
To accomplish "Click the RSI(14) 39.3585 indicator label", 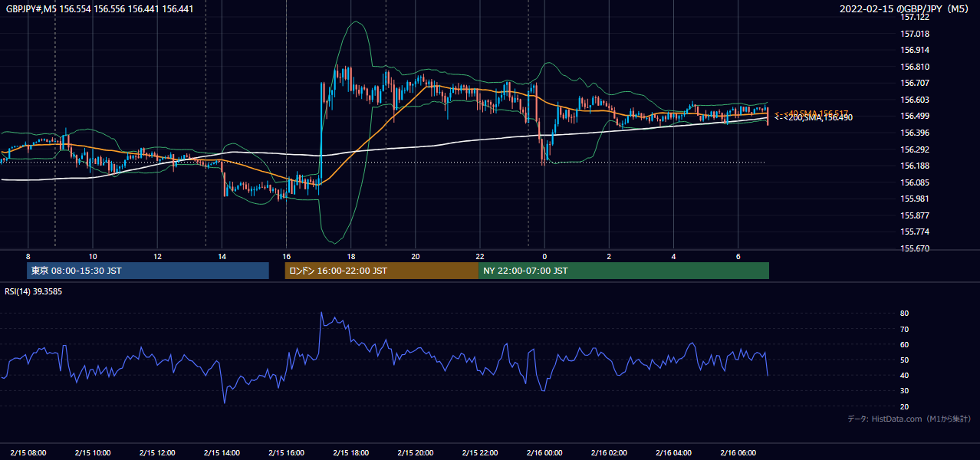I will tap(34, 291).
